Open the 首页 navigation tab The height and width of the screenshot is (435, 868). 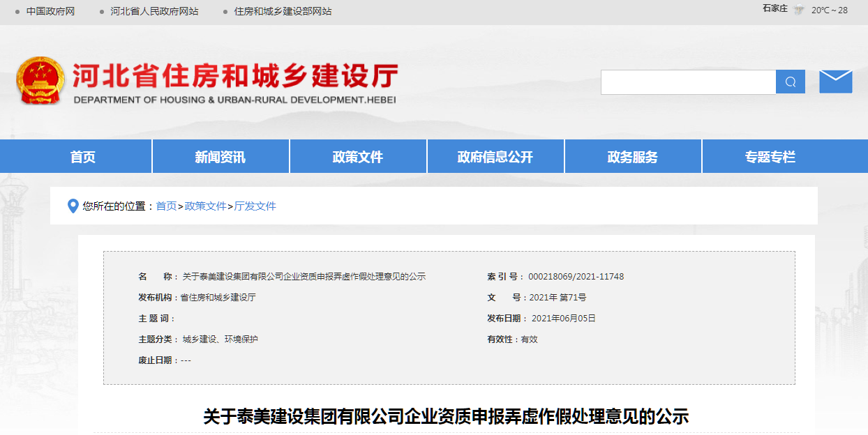click(82, 157)
